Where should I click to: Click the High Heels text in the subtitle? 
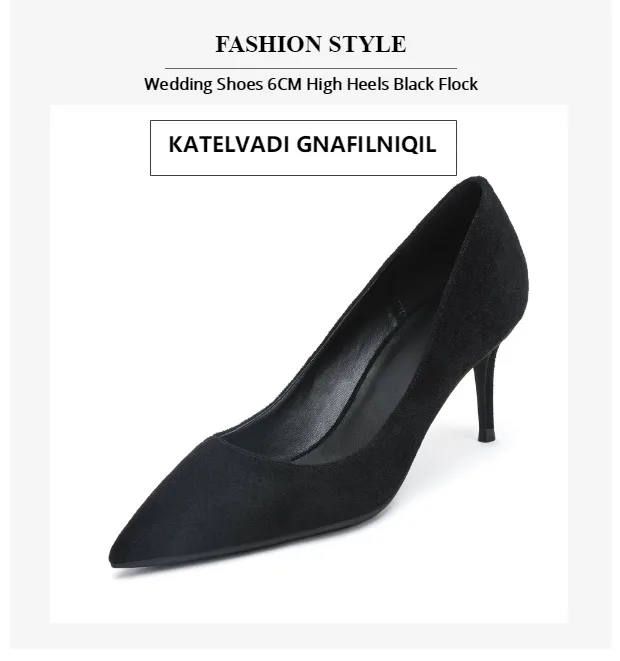(x=348, y=84)
